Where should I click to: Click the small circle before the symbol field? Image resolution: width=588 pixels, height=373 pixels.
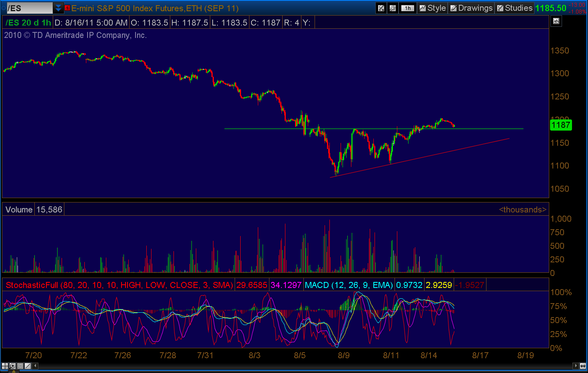click(3, 8)
